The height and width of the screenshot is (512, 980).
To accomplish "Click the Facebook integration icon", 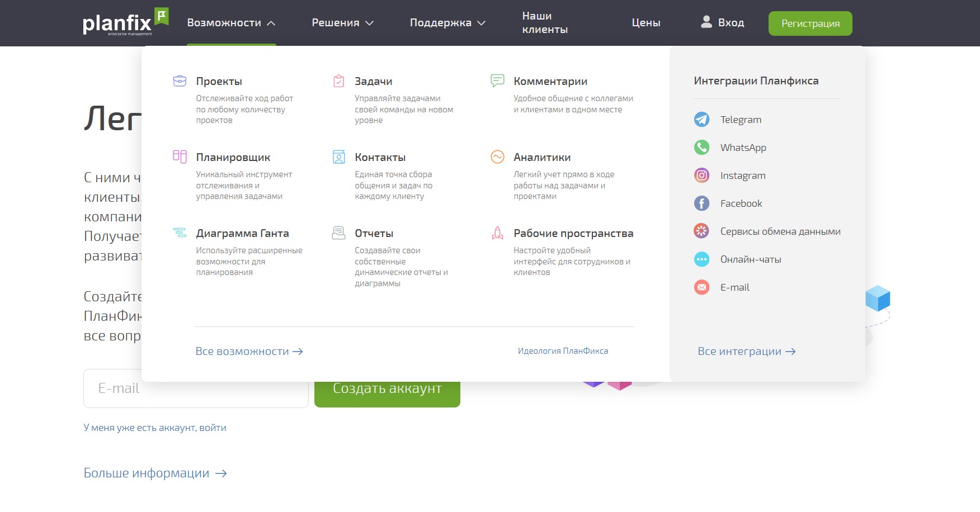I will pyautogui.click(x=701, y=203).
